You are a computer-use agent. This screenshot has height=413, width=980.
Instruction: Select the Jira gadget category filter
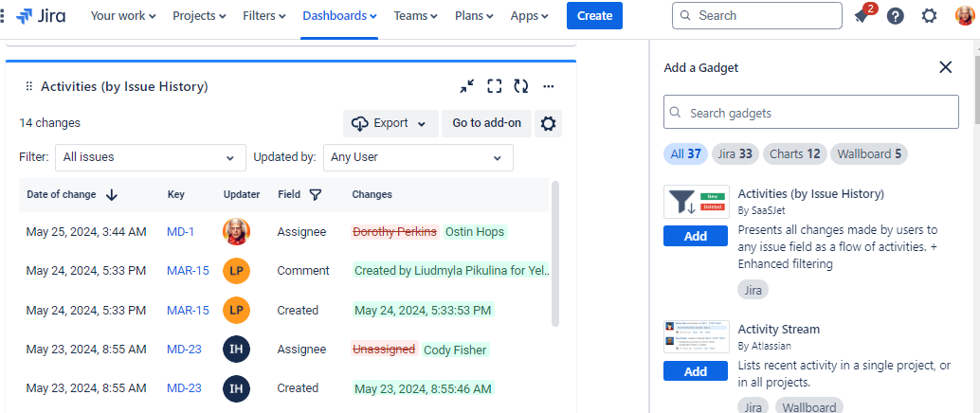pyautogui.click(x=734, y=153)
